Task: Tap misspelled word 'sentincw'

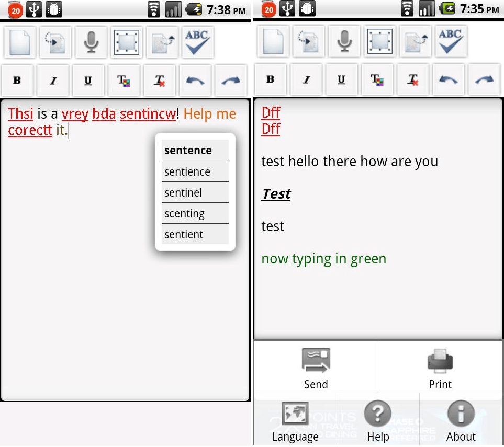Action: coord(148,113)
